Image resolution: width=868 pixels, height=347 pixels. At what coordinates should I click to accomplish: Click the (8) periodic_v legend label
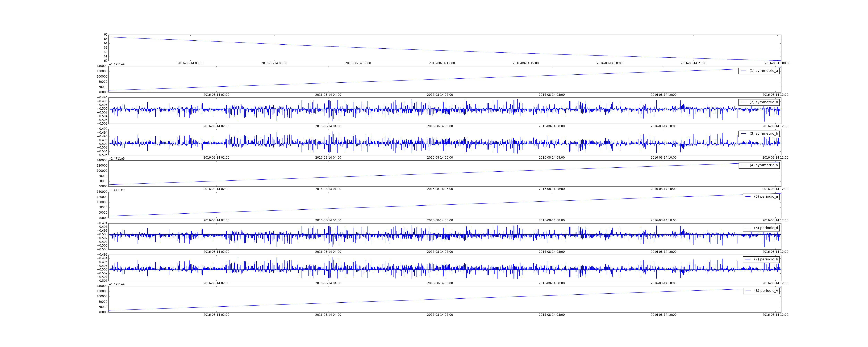click(x=766, y=291)
